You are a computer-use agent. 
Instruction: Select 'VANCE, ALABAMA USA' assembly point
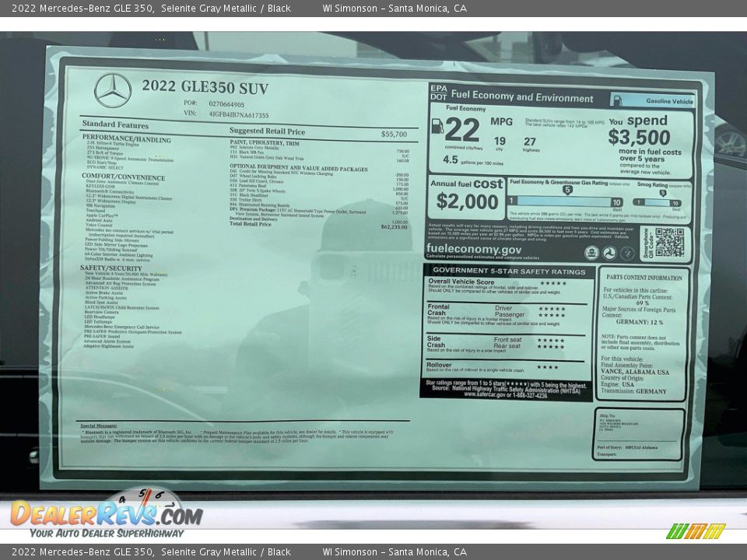click(x=635, y=372)
